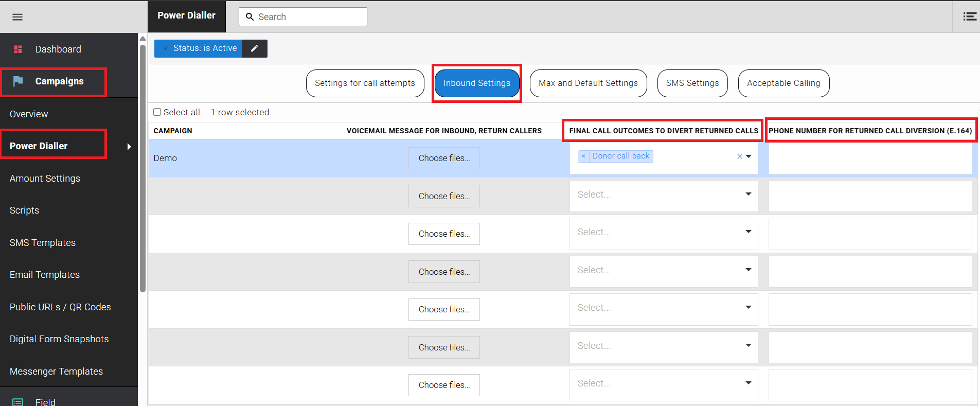Image resolution: width=980 pixels, height=406 pixels.
Task: Open Max and Default Settings tab
Action: (x=588, y=83)
